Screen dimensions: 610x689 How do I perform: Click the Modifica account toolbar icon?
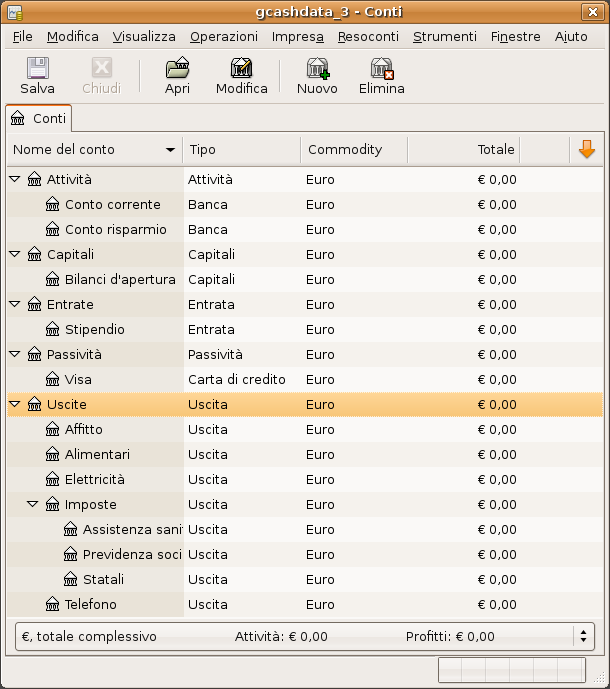tap(241, 68)
